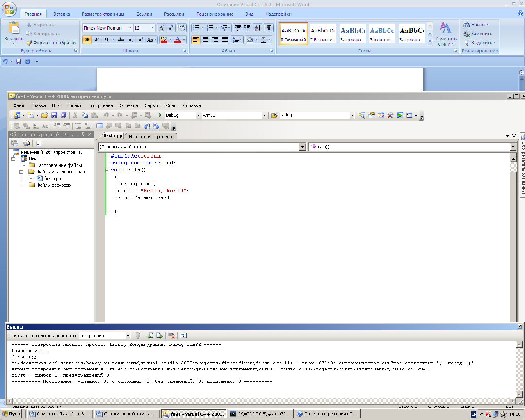Click the Save first.cpp floppy icon
This screenshot has width=525, height=420.
tap(54, 115)
